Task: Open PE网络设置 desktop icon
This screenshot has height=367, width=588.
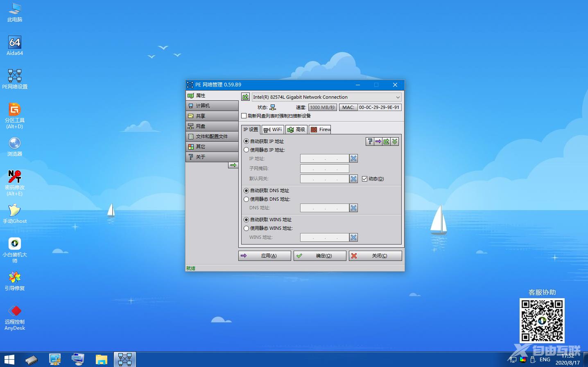Action: pos(15,79)
